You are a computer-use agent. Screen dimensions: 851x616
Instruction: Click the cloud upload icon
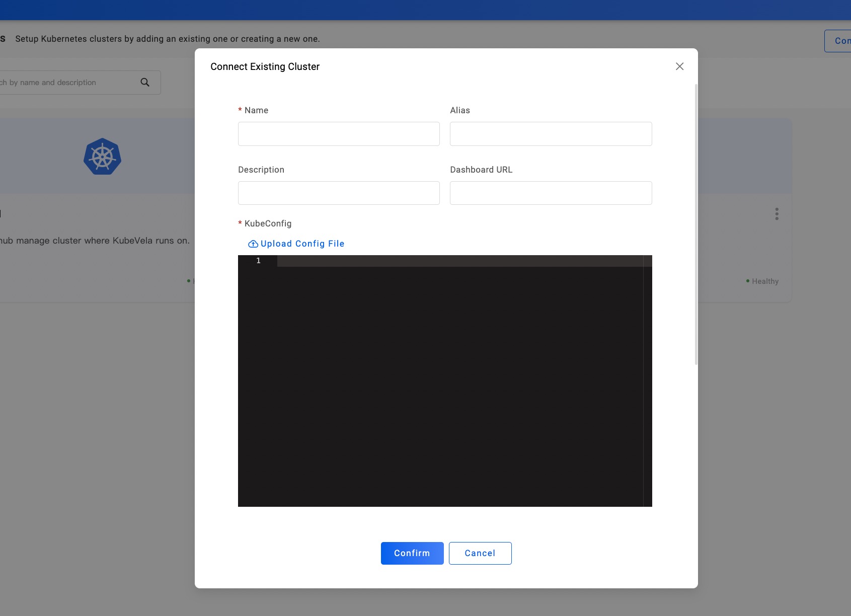tap(253, 244)
